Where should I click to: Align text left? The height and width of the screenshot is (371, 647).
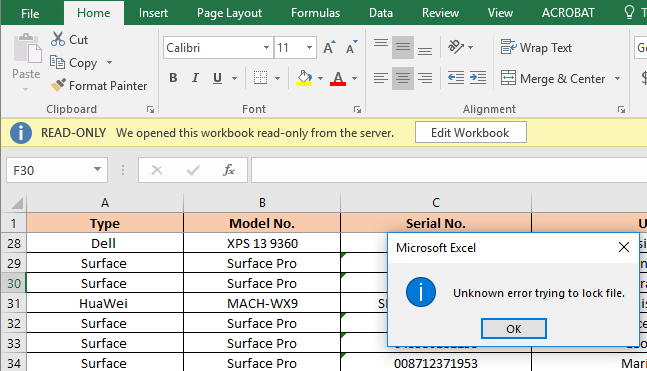click(381, 78)
